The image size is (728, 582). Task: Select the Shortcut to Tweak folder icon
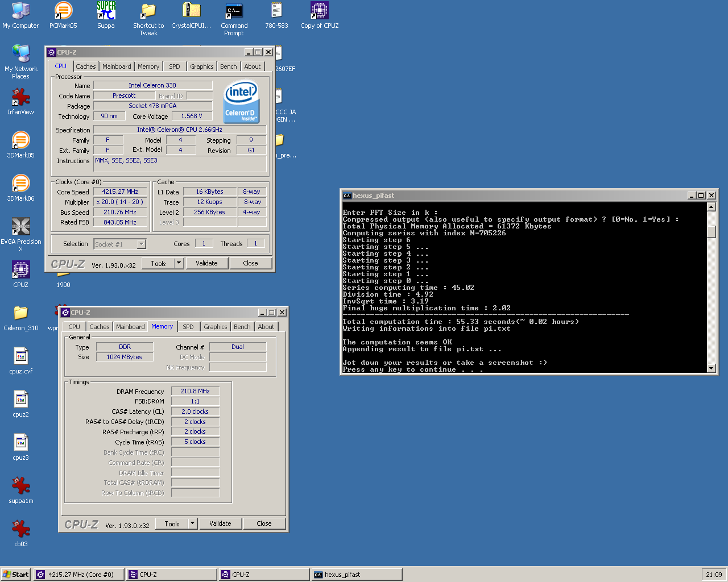pyautogui.click(x=148, y=19)
